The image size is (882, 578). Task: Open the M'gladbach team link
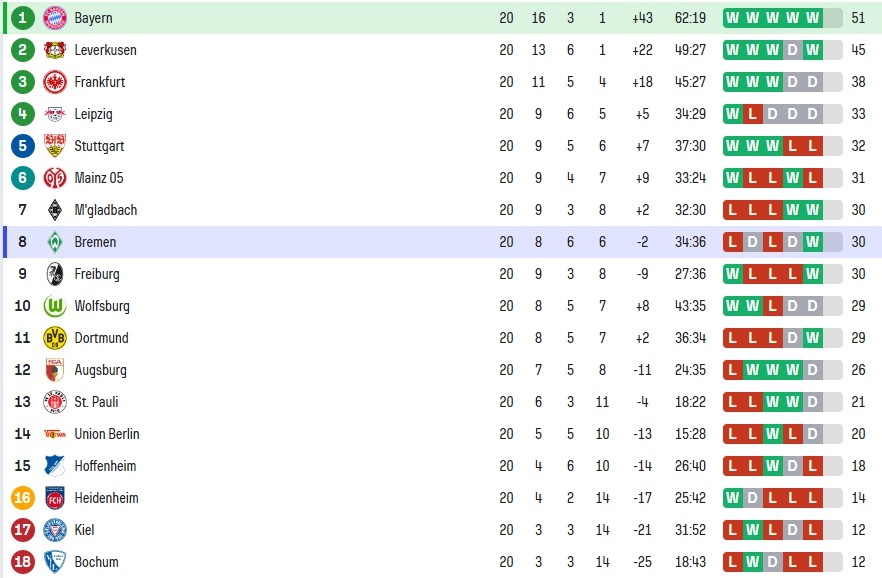click(x=106, y=210)
